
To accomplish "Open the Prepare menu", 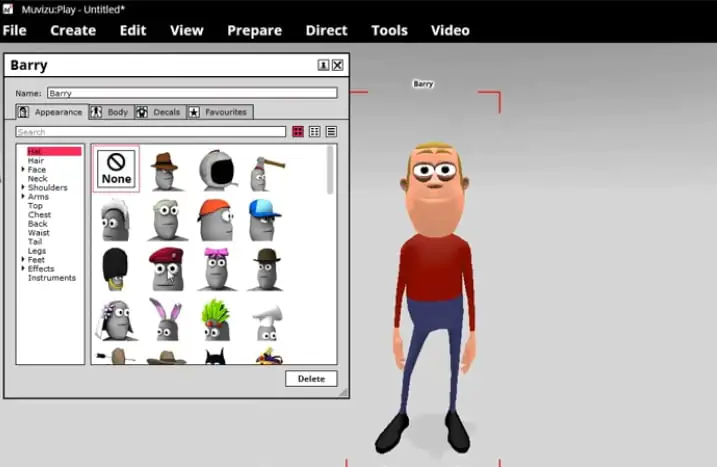I will click(x=254, y=30).
